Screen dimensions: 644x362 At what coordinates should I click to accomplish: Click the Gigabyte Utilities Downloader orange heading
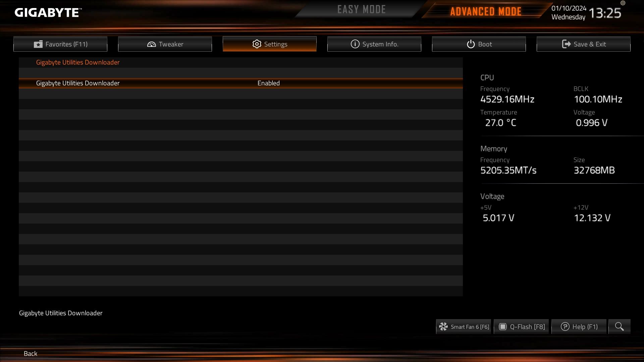point(78,62)
